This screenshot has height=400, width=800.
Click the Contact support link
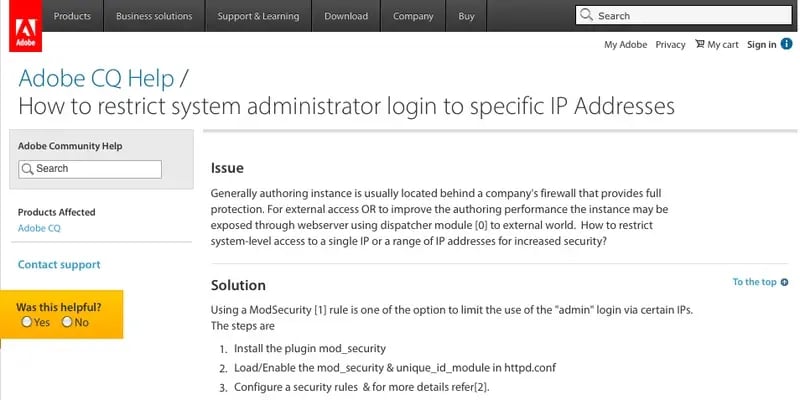pyautogui.click(x=59, y=265)
